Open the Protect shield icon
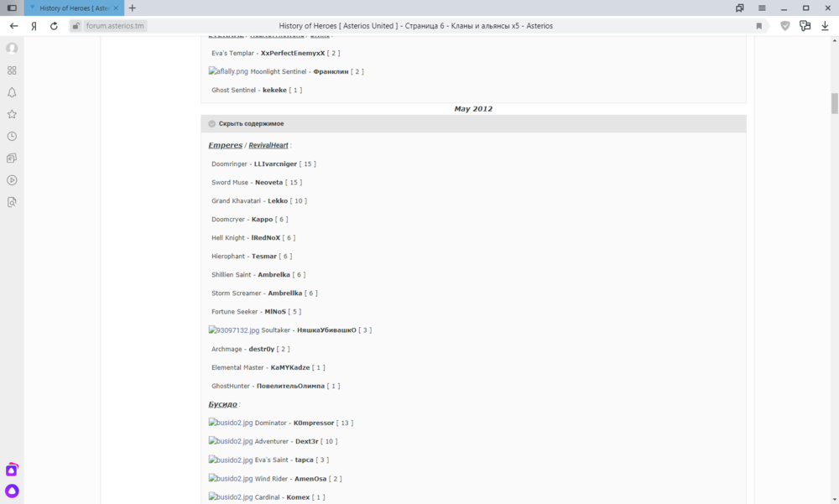 [785, 26]
